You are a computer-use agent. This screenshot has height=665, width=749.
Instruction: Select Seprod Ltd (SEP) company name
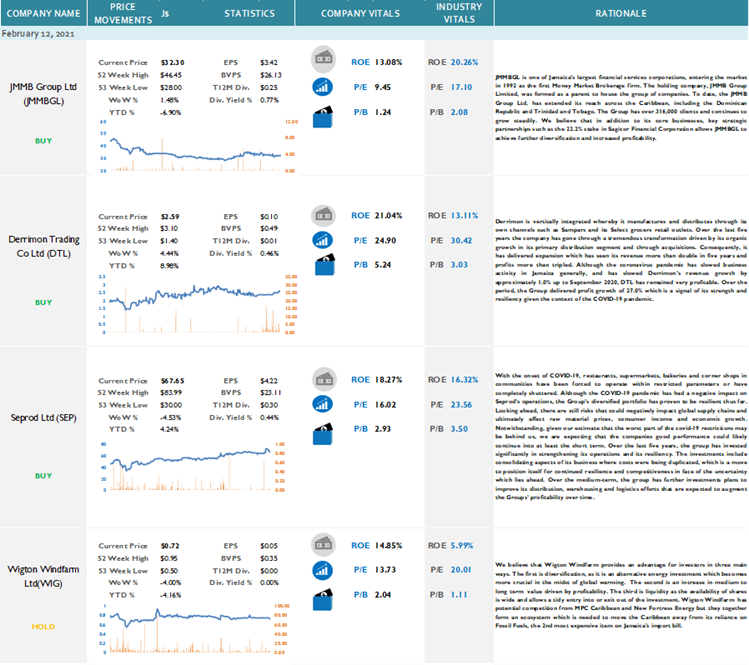click(43, 418)
